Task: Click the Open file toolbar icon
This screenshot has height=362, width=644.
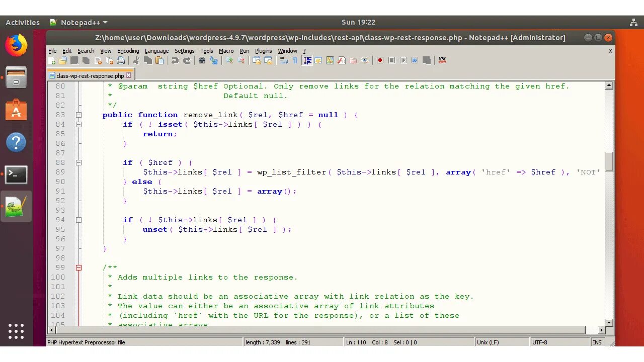Action: (63, 60)
